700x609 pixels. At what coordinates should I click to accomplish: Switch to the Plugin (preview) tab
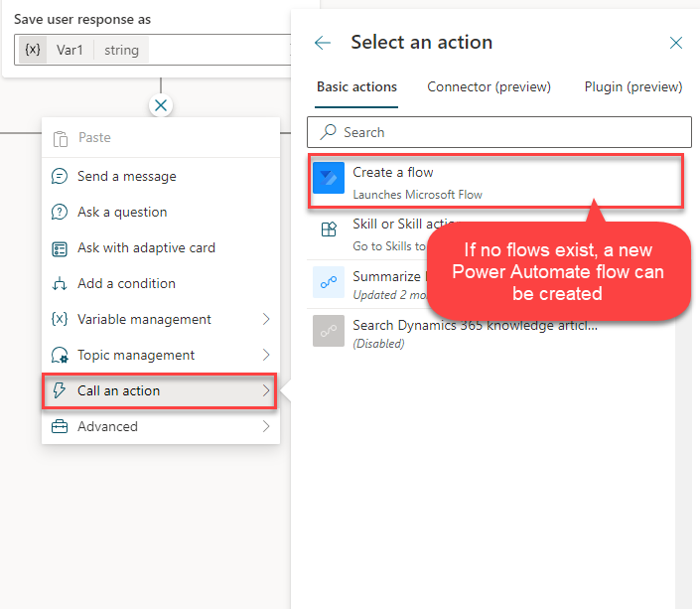(632, 87)
